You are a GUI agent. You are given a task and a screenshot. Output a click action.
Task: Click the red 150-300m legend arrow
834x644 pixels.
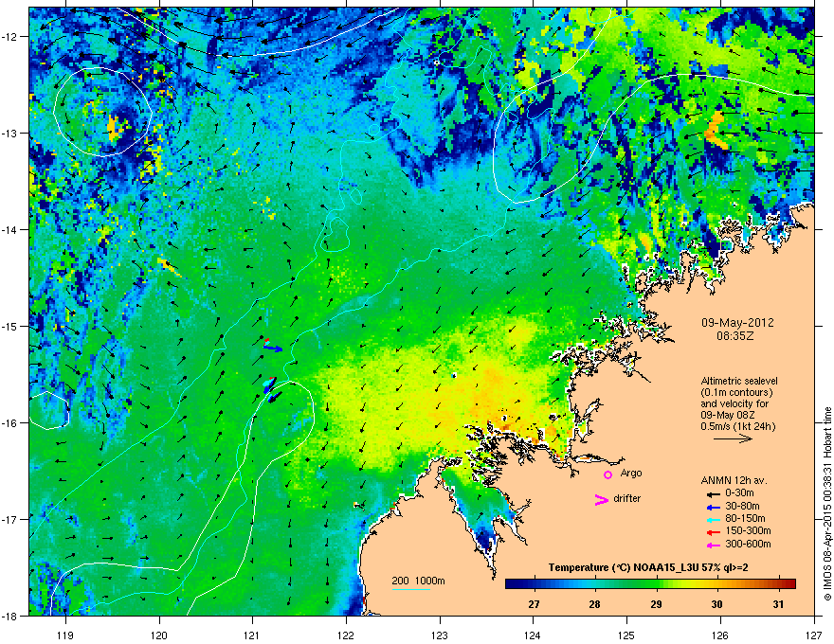tap(714, 532)
